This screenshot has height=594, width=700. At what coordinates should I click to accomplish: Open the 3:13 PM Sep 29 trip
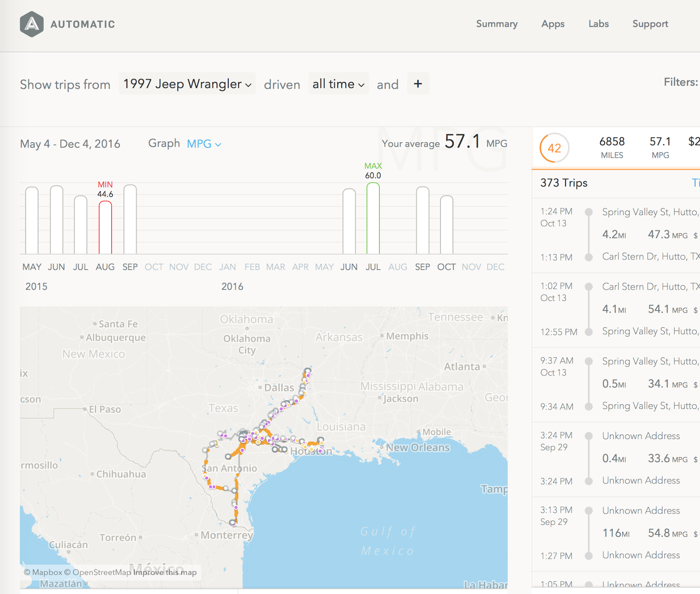click(x=616, y=534)
